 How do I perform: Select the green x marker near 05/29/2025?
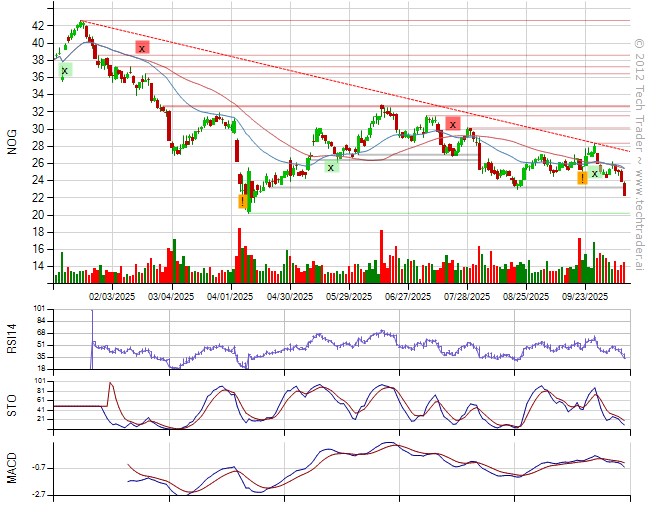(331, 167)
